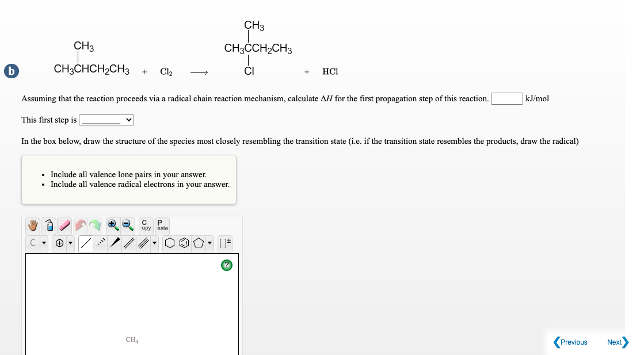
Task: Select the cyclohexane ring tool
Action: [169, 242]
